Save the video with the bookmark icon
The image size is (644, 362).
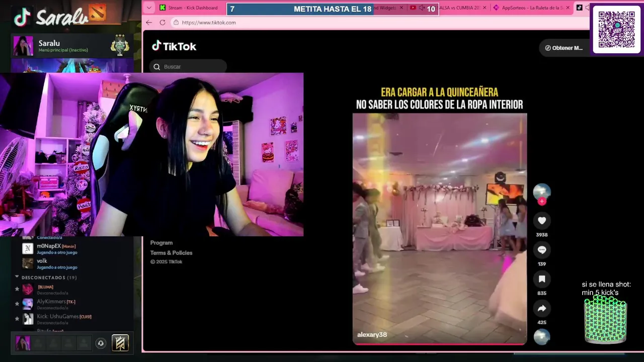coord(542,279)
